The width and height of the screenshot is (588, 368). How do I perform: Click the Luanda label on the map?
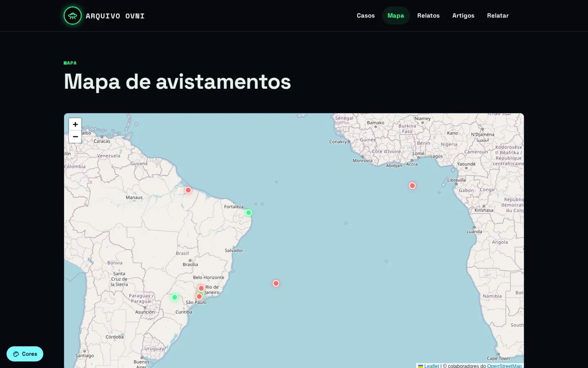coord(474,231)
